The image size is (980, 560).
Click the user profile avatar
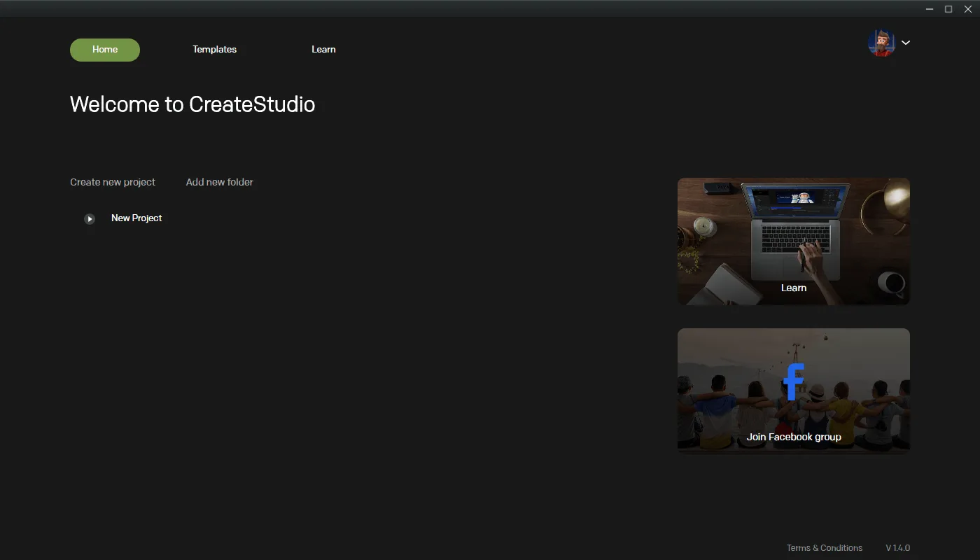point(881,43)
